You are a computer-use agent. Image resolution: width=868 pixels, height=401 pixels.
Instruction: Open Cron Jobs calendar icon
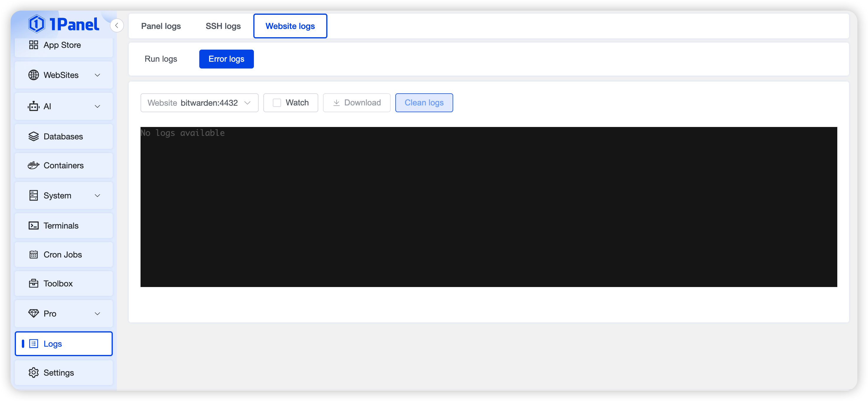point(33,255)
